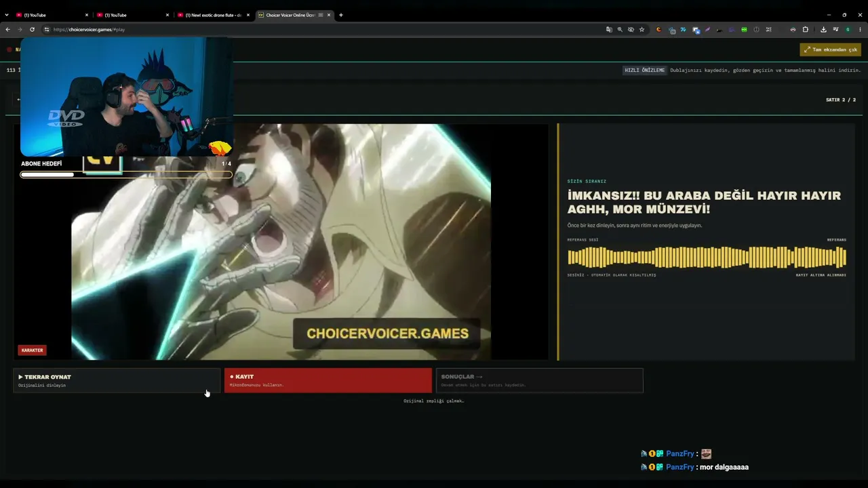The width and height of the screenshot is (868, 488).
Task: Click the purple feather extension icon
Action: 707,29
